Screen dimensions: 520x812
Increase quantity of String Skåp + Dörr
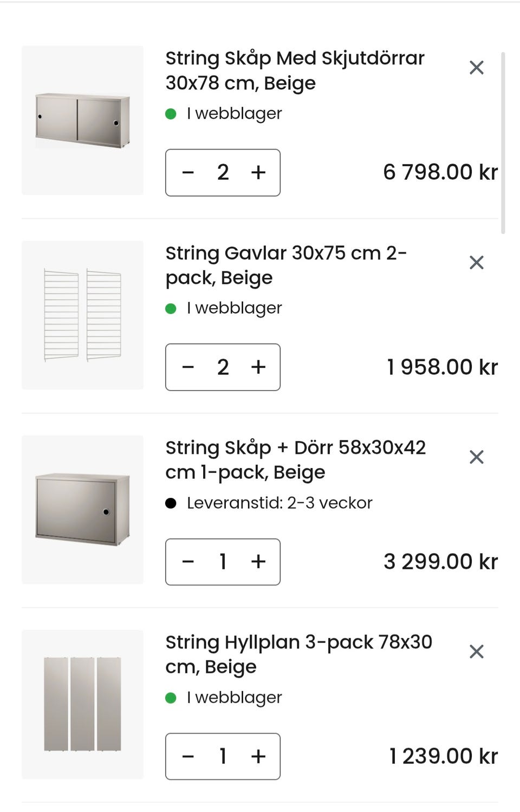tap(258, 562)
